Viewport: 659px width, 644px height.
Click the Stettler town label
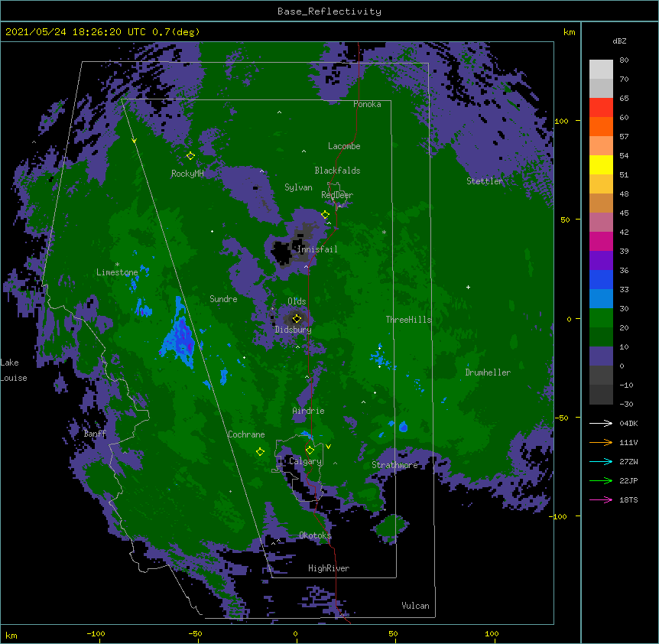tap(485, 181)
